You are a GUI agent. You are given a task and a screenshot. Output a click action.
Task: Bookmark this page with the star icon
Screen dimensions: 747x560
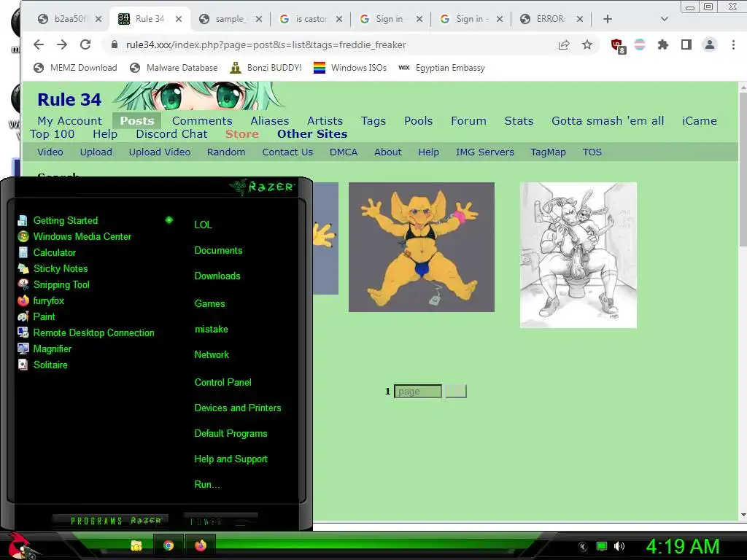[x=587, y=44]
